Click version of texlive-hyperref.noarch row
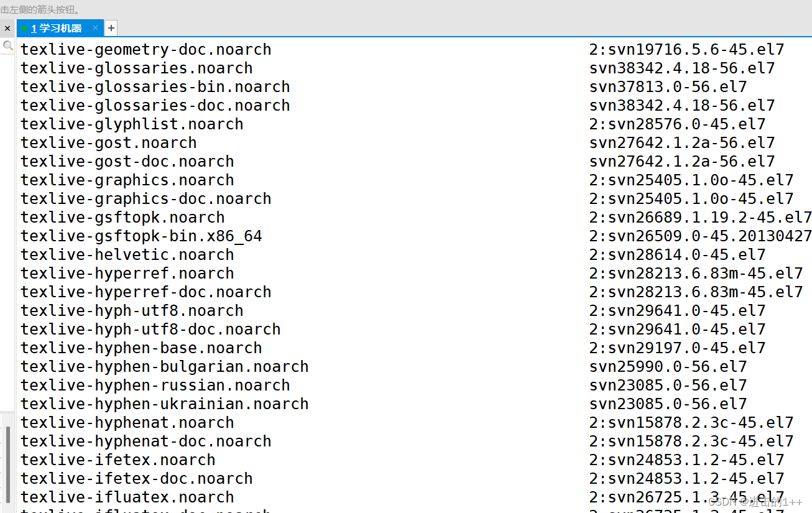The width and height of the screenshot is (812, 513). coord(696,274)
